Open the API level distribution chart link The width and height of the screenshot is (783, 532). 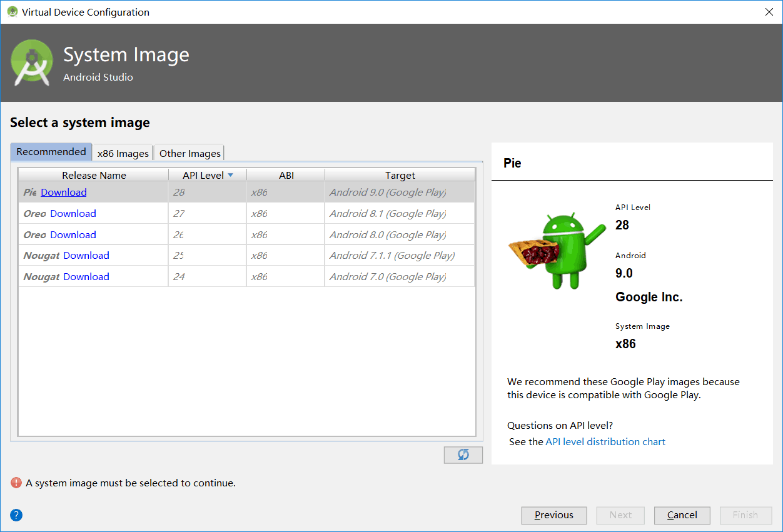tap(605, 441)
